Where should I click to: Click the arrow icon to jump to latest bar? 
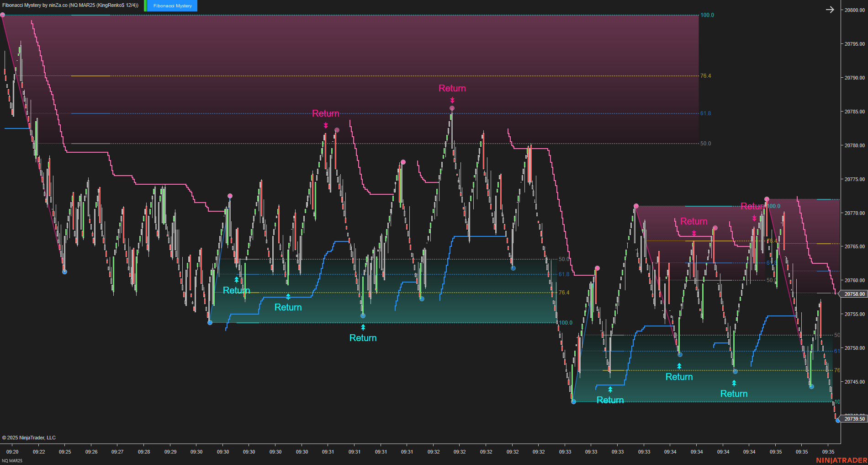tap(830, 10)
